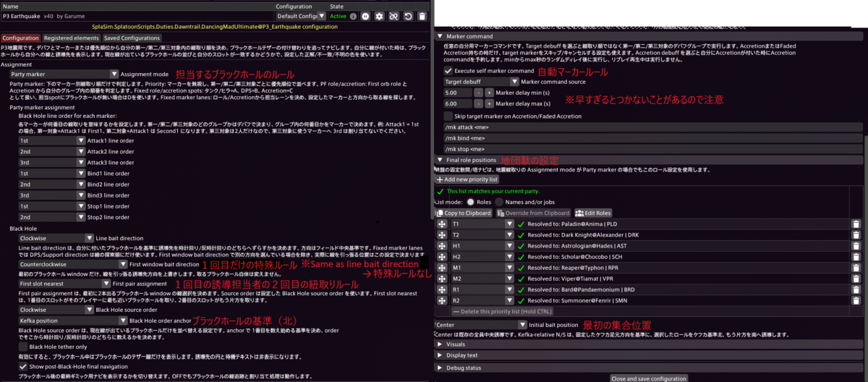Click the Marker delay max value field
This screenshot has height=382, width=868.
pyautogui.click(x=458, y=103)
